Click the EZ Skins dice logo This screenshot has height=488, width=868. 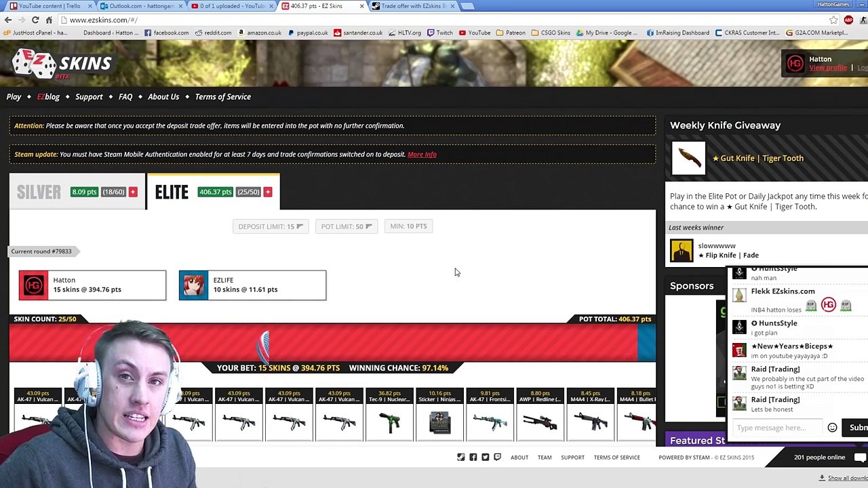tap(61, 64)
